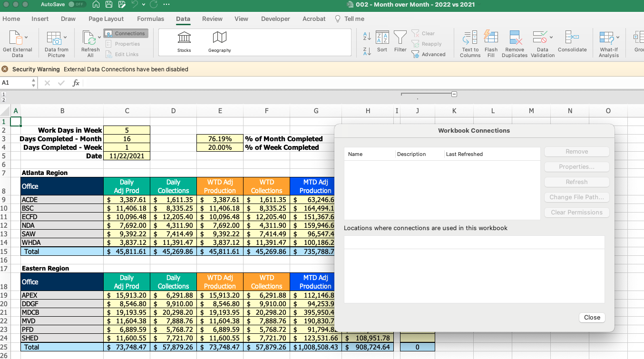Dismiss the Security Warning bar

[5, 69]
